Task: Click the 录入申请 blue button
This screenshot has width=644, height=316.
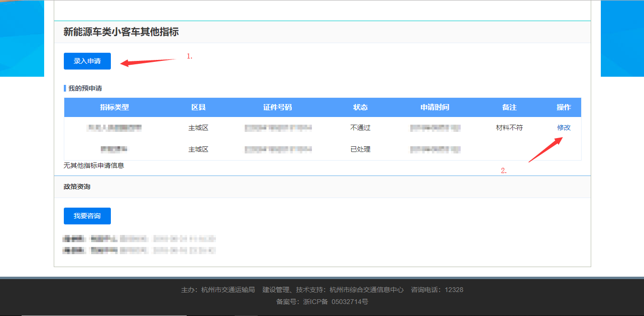Action: 87,61
